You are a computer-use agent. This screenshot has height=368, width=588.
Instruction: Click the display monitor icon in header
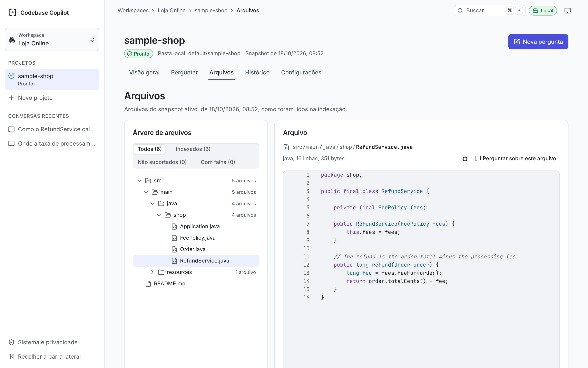pos(567,10)
